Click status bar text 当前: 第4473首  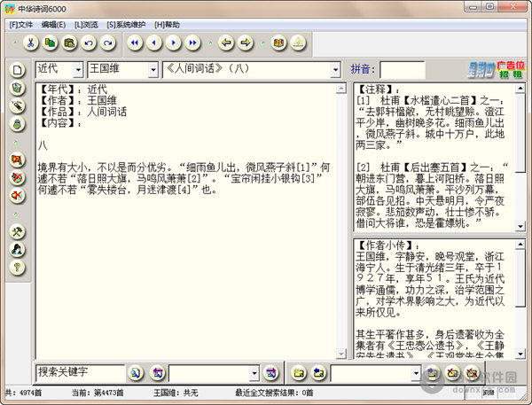click(x=98, y=393)
